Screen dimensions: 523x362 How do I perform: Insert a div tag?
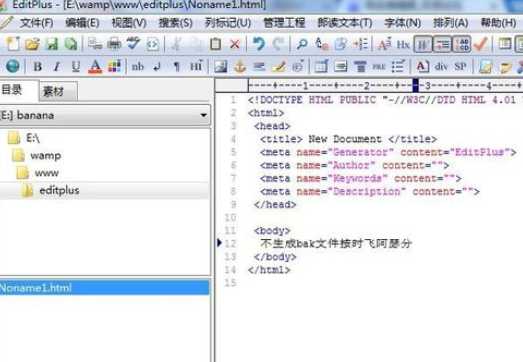[441, 66]
